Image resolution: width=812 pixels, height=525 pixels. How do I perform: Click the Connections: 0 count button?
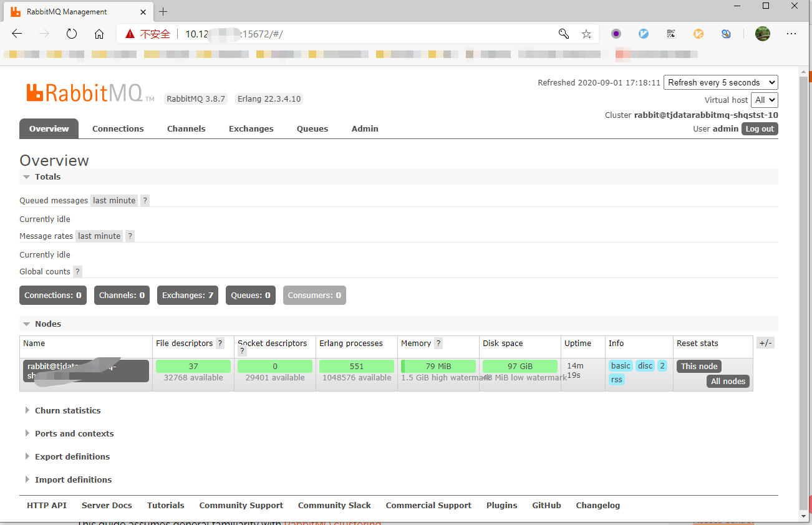pyautogui.click(x=53, y=295)
